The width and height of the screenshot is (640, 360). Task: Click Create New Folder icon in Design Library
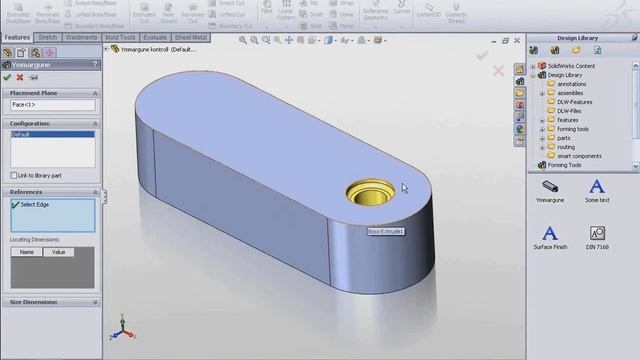576,50
